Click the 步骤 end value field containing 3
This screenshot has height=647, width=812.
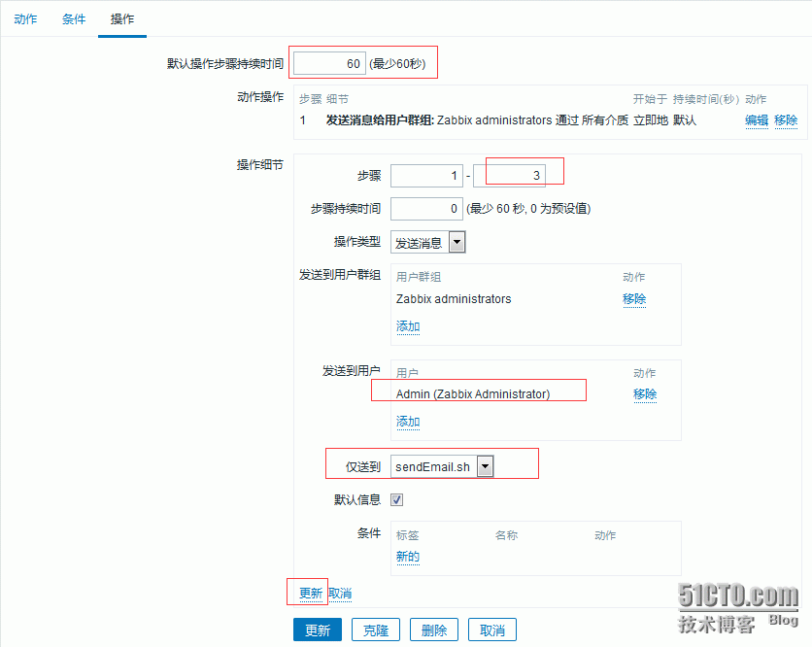point(510,176)
